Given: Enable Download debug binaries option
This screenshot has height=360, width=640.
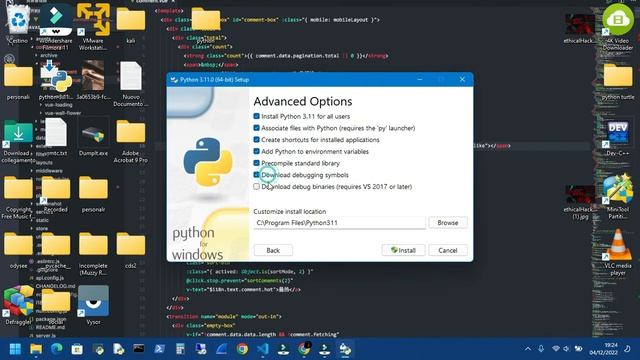Looking at the screenshot, I should click(x=256, y=187).
